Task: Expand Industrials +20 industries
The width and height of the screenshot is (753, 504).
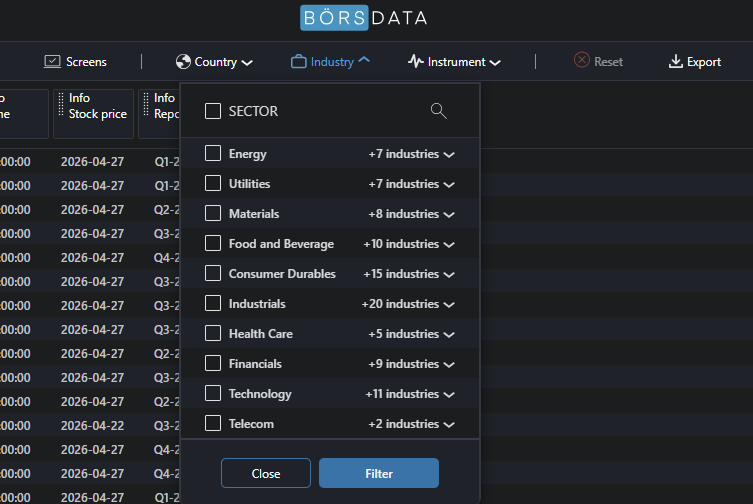Action: [x=408, y=304]
